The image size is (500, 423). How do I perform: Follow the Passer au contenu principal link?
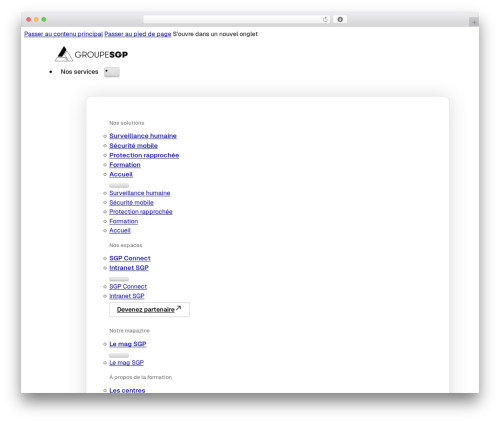63,34
